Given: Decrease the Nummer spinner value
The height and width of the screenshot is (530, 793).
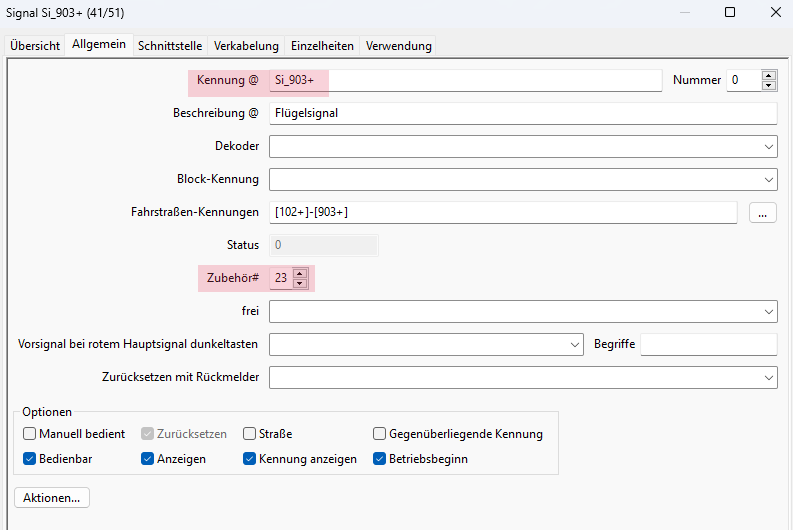Looking at the screenshot, I should [768, 86].
